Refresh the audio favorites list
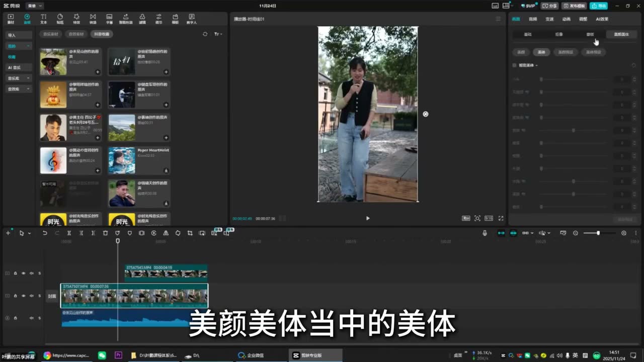 click(205, 34)
